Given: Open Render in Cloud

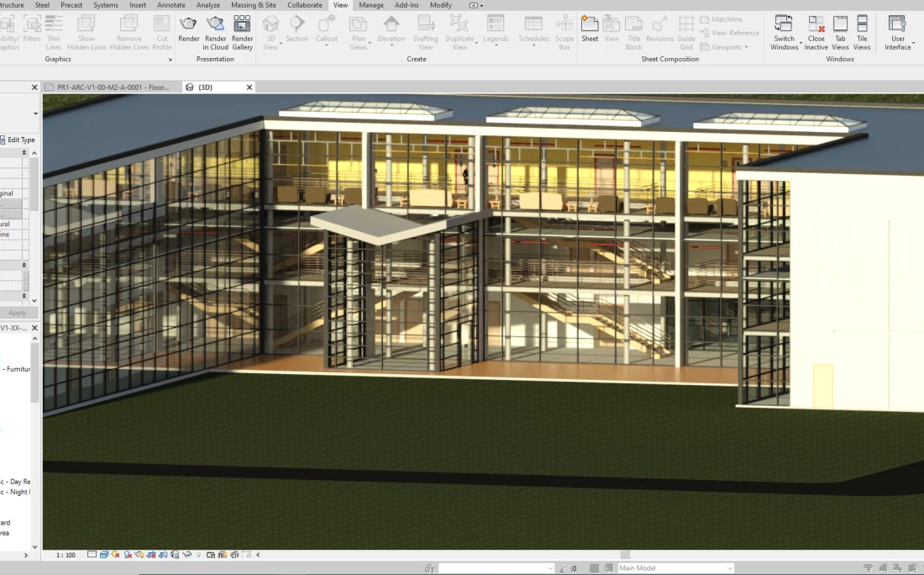Looking at the screenshot, I should (216, 31).
